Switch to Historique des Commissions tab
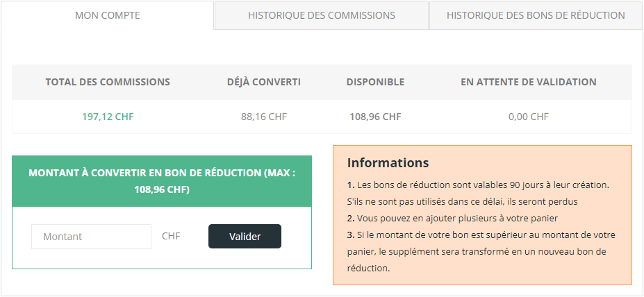 [322, 15]
